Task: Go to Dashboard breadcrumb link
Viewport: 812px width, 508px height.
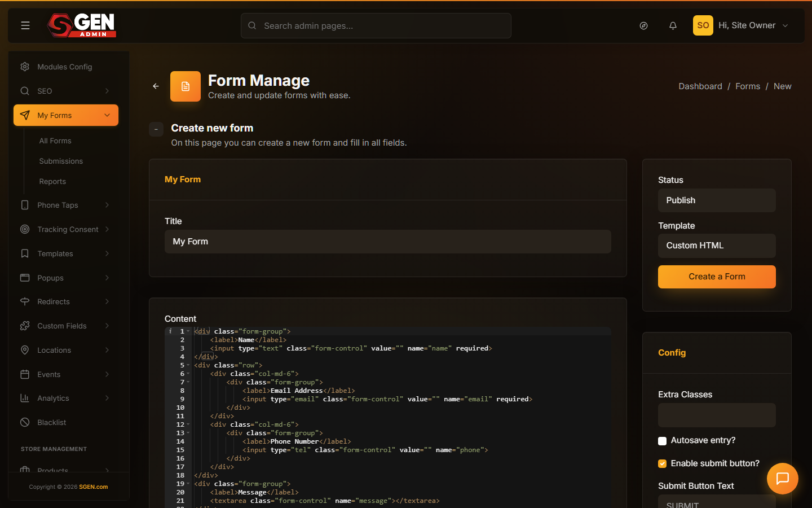Action: click(x=700, y=86)
